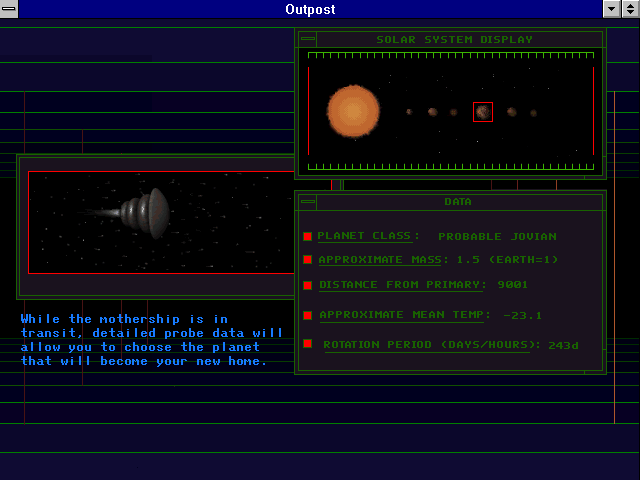The height and width of the screenshot is (480, 640).
Task: Click the orange sun in solar system display
Action: coord(353,111)
